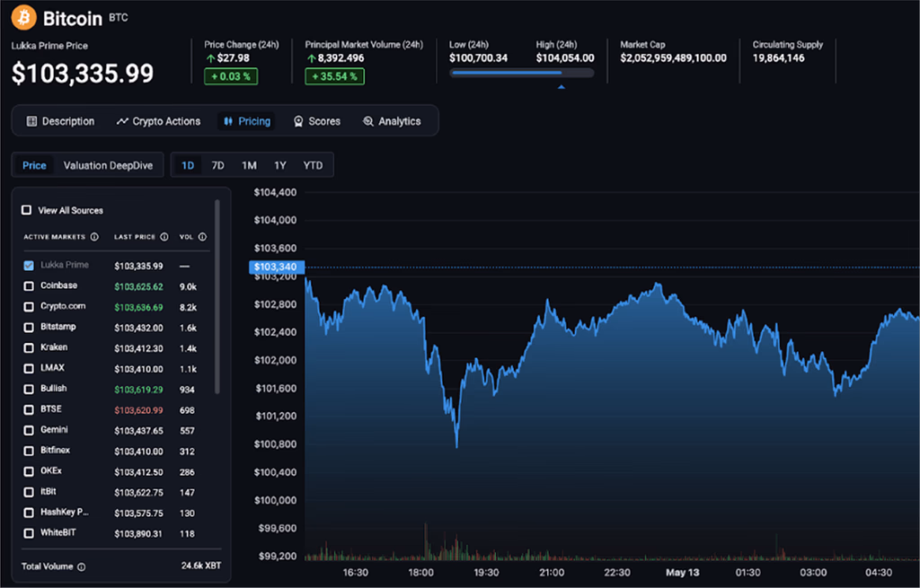Click the Last Price info icon

tap(164, 237)
